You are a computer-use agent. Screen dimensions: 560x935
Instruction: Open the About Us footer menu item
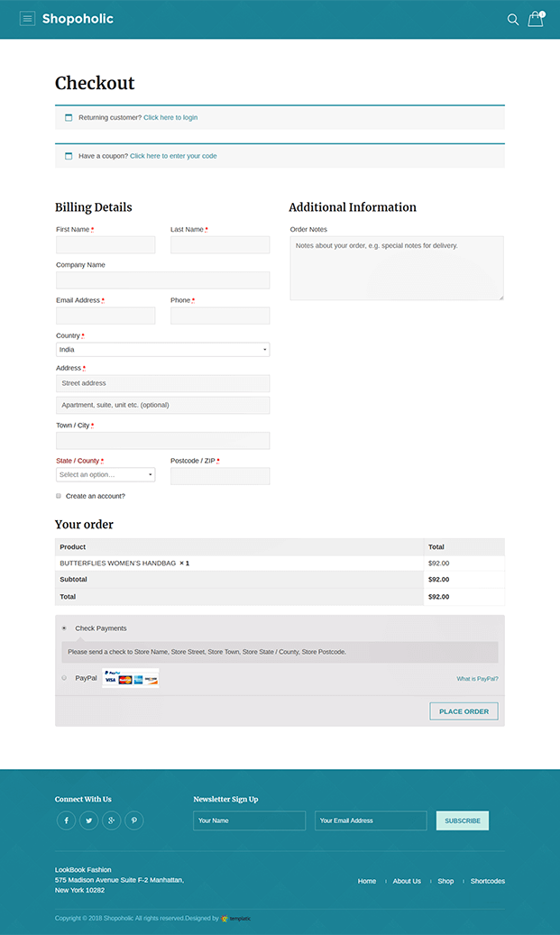pos(407,881)
